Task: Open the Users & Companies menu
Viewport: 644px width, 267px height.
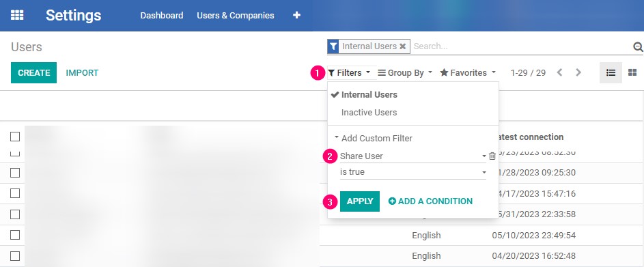Action: pyautogui.click(x=236, y=15)
